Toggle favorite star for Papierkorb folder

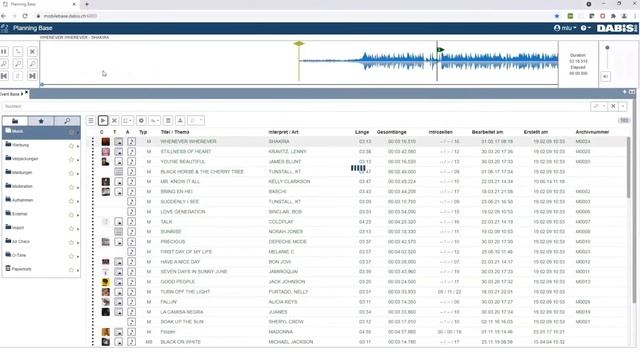tap(71, 270)
